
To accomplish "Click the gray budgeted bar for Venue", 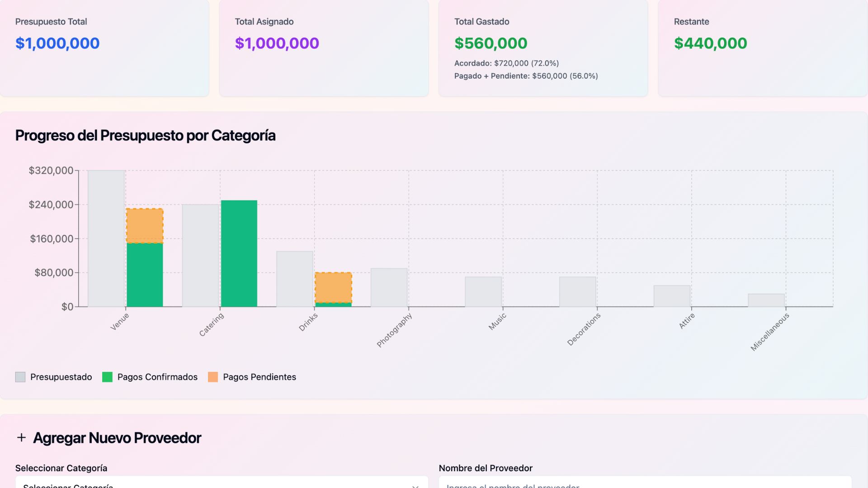I will coord(107,239).
